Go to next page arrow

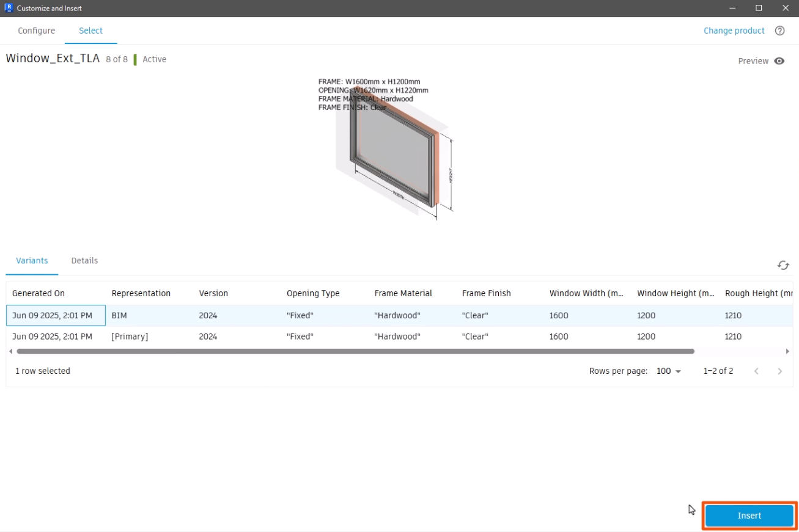coord(779,371)
